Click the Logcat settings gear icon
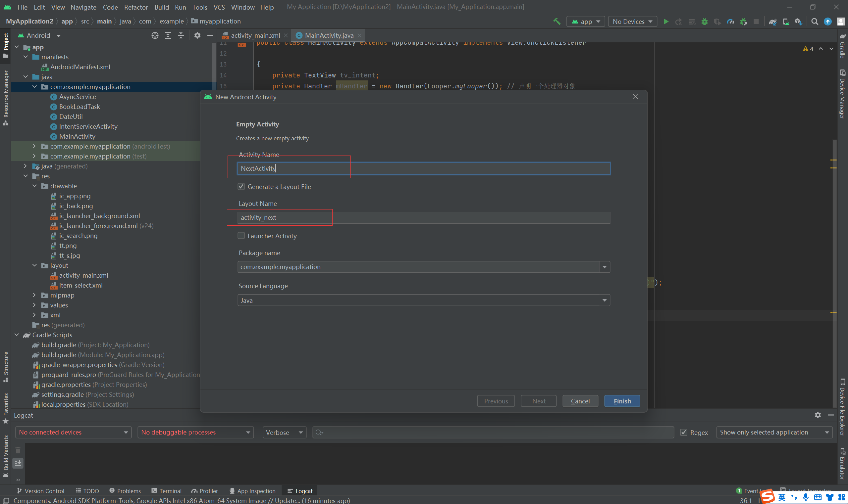The height and width of the screenshot is (504, 848). coord(818,415)
